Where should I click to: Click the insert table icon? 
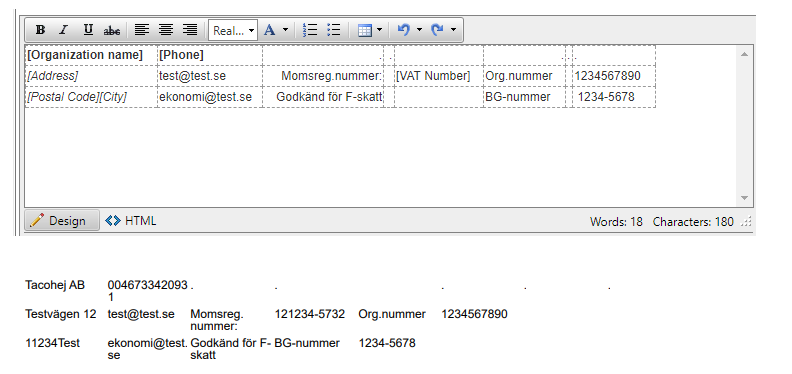(364, 30)
